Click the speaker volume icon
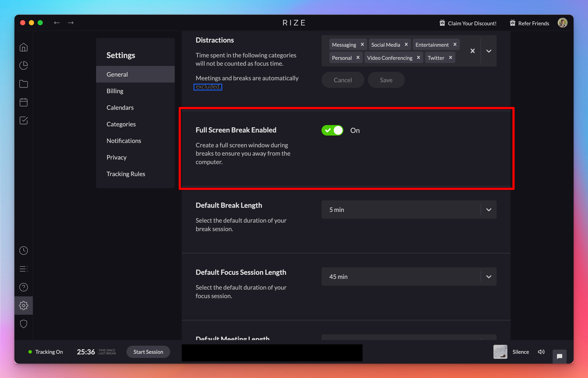 point(541,352)
